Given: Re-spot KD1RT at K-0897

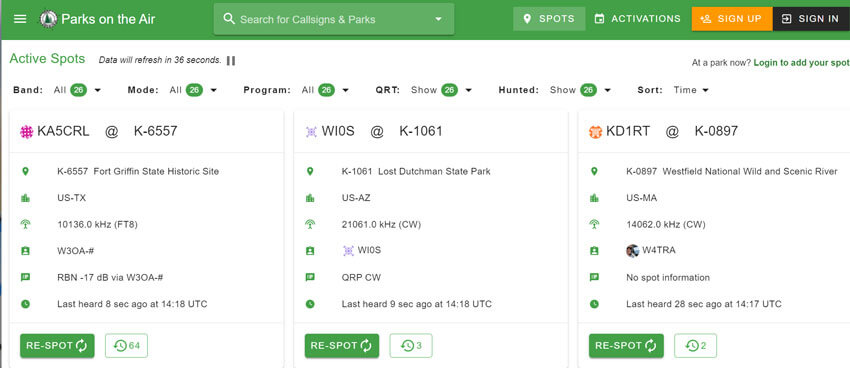Looking at the screenshot, I should [x=626, y=346].
